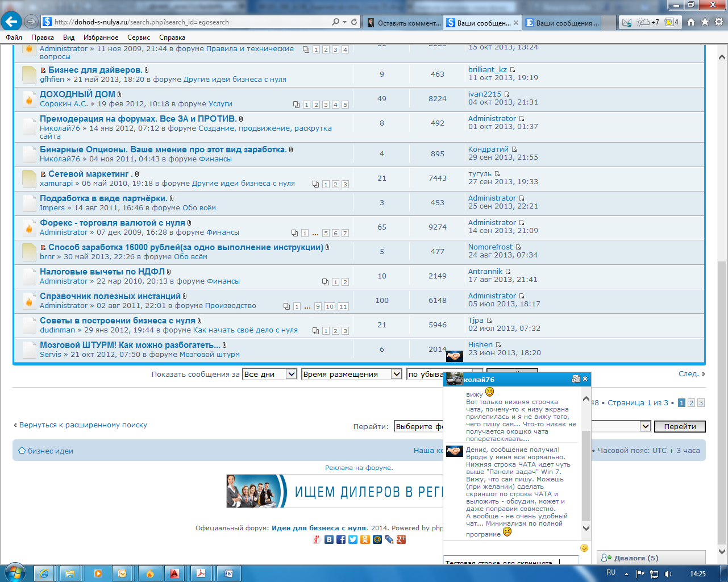728x582 pixels.
Task: Switch to the "Оставить коммент..." tab
Action: (403, 23)
